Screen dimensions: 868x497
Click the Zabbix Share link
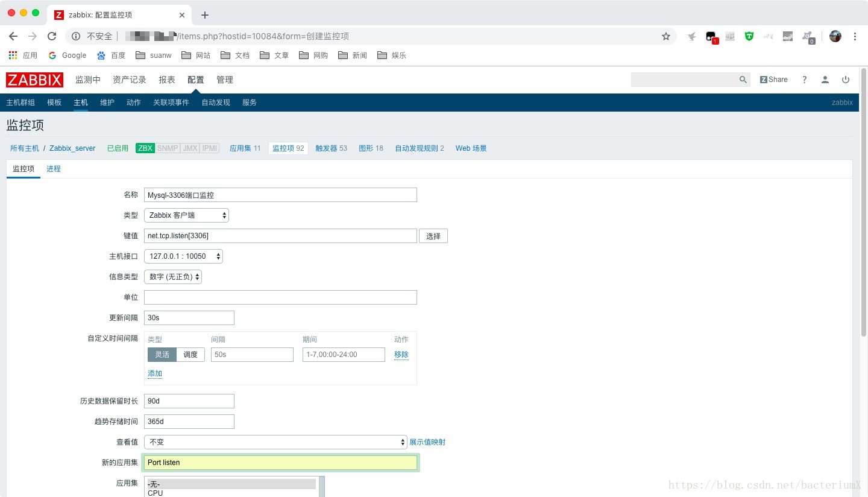coord(774,80)
